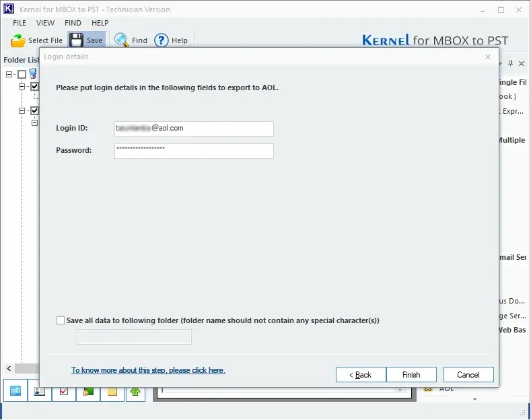
Task: Open the blue calendar view icon
Action: coord(15,390)
